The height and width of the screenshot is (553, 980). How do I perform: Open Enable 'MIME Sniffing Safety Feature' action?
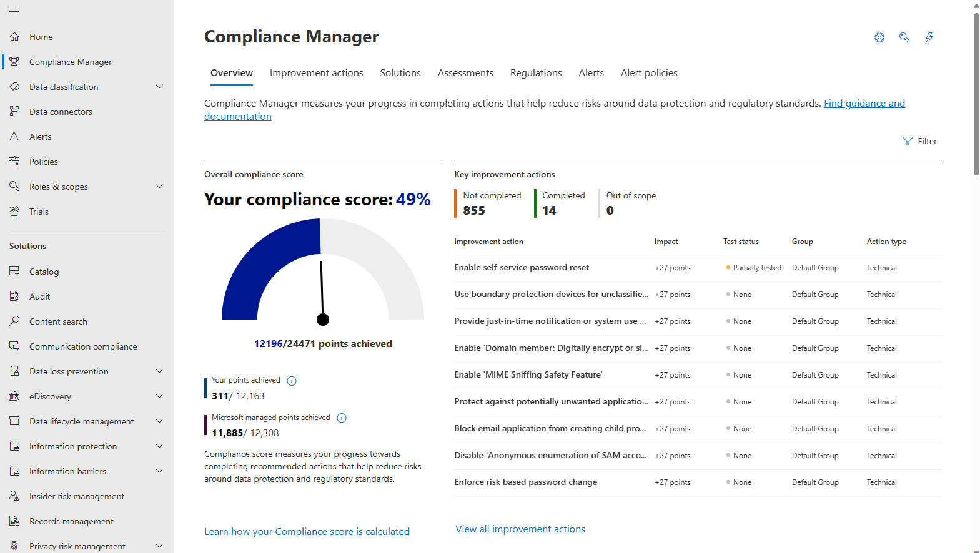pos(528,374)
